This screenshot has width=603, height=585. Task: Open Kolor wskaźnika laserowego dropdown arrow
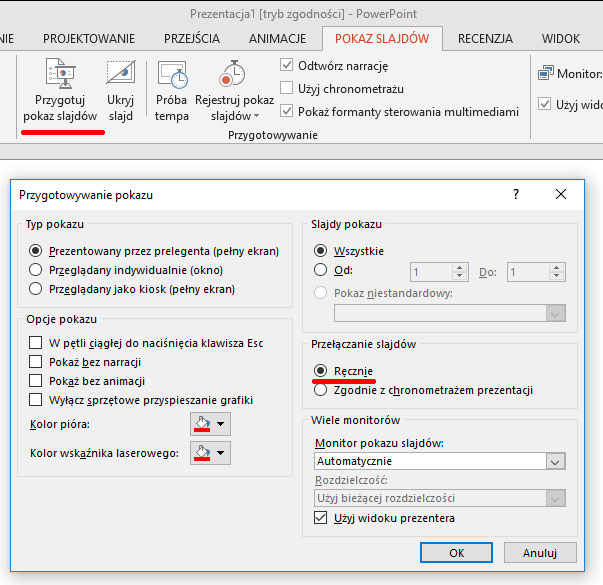(220, 453)
